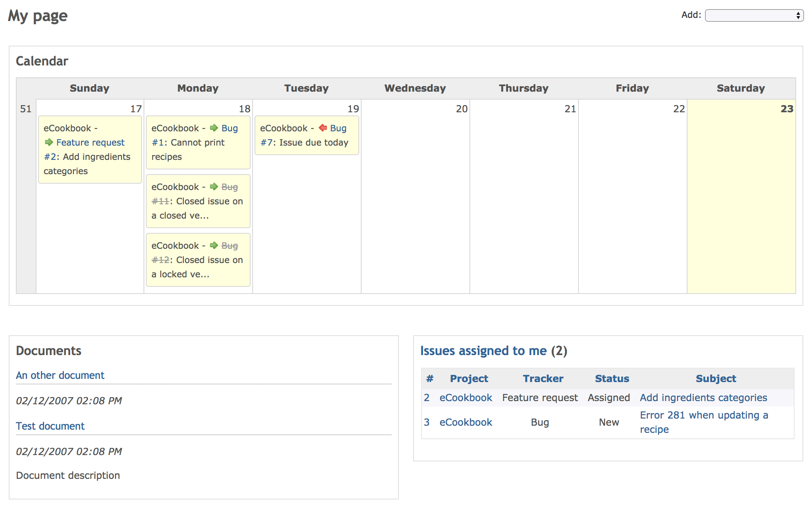Open the 'An other document' link
This screenshot has width=812, height=509.
pyautogui.click(x=60, y=375)
